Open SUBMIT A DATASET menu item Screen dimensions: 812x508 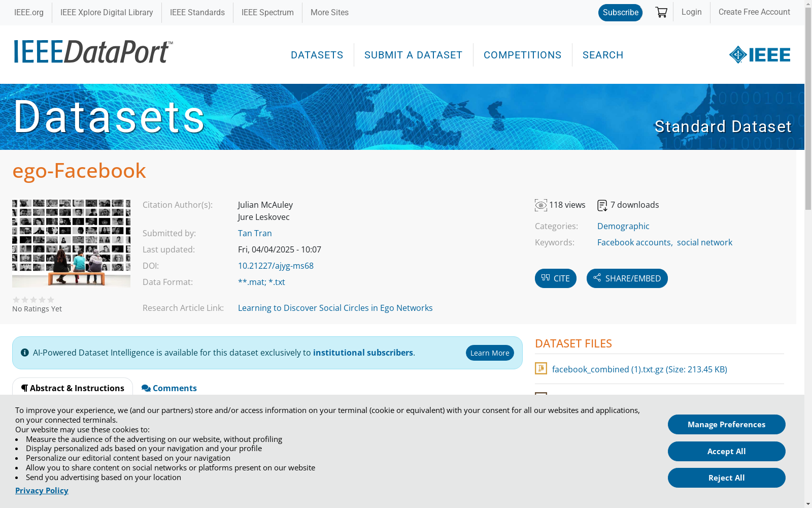414,55
